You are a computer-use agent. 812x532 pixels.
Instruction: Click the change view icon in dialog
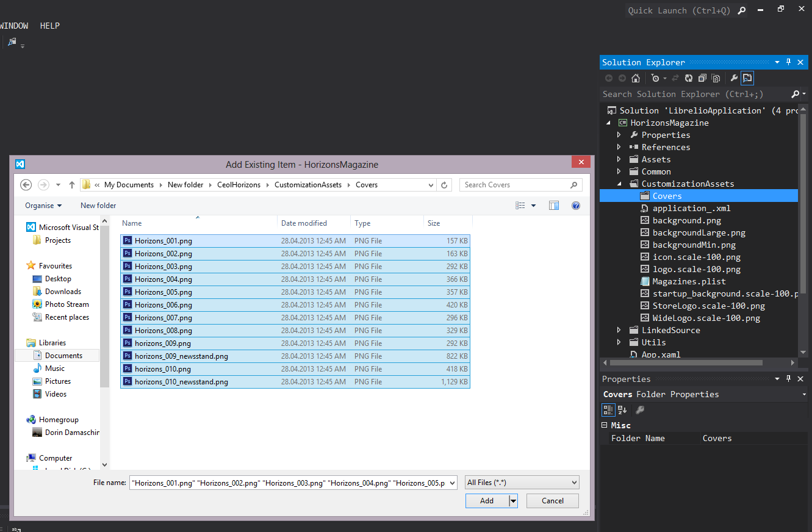point(520,206)
